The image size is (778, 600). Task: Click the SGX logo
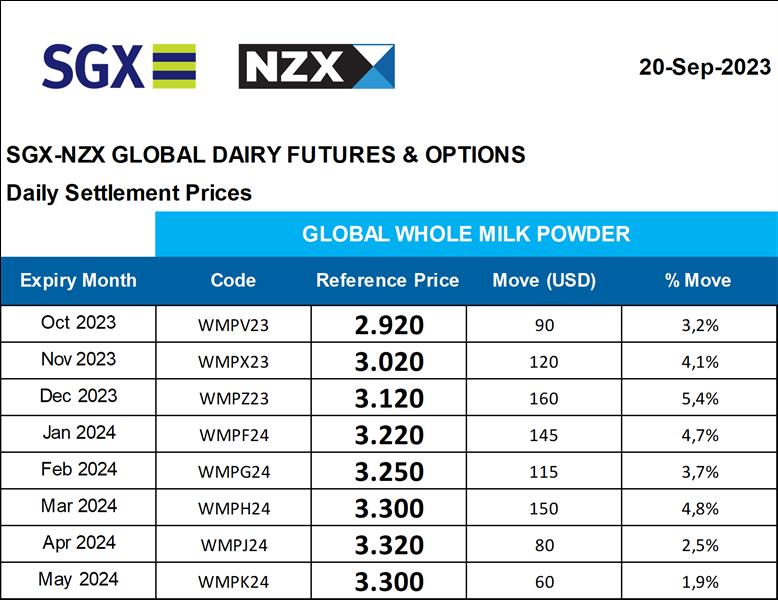[119, 66]
